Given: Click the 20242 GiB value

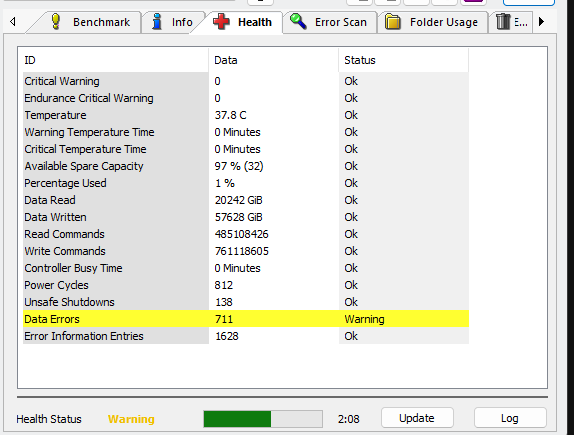Looking at the screenshot, I should click(x=238, y=200).
